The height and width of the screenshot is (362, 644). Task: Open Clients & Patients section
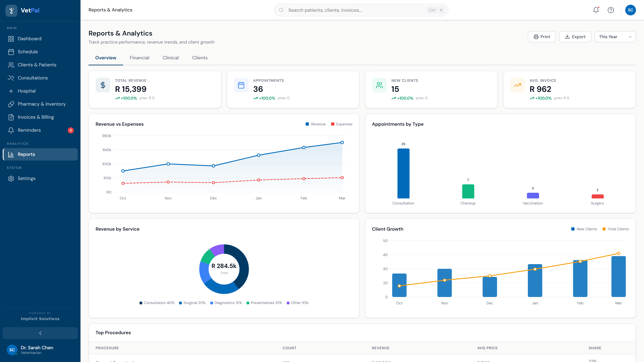coord(37,65)
